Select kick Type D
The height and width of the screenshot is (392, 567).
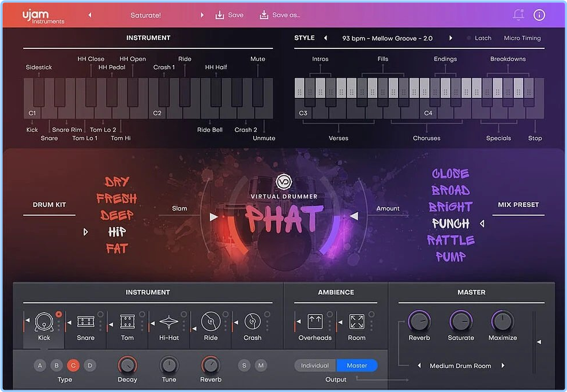point(89,365)
